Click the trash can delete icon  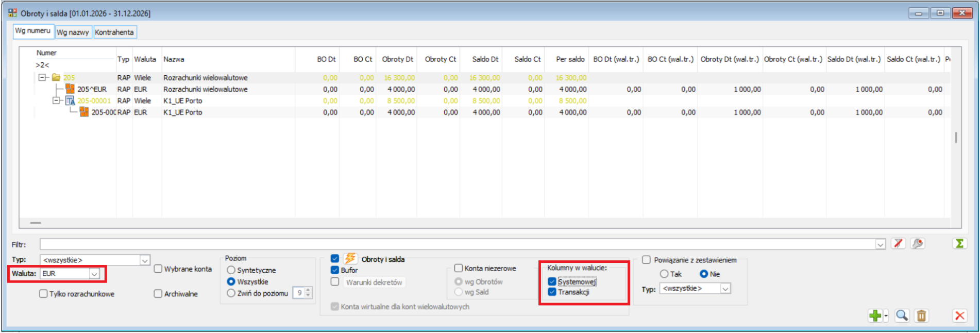click(x=921, y=315)
